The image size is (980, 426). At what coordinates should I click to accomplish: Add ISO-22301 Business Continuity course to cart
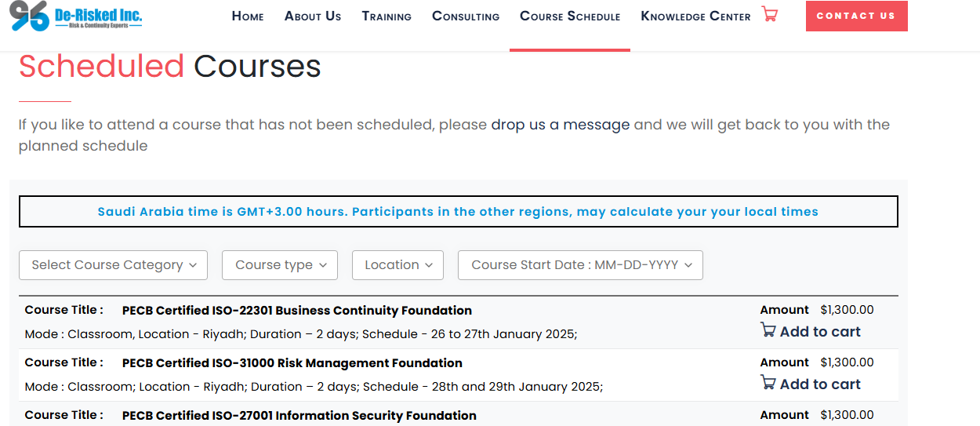pos(811,331)
